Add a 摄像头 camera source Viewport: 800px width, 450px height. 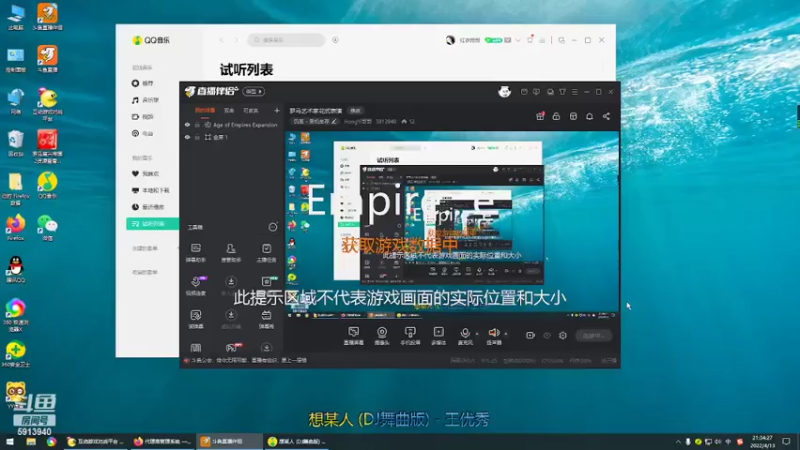click(x=382, y=336)
